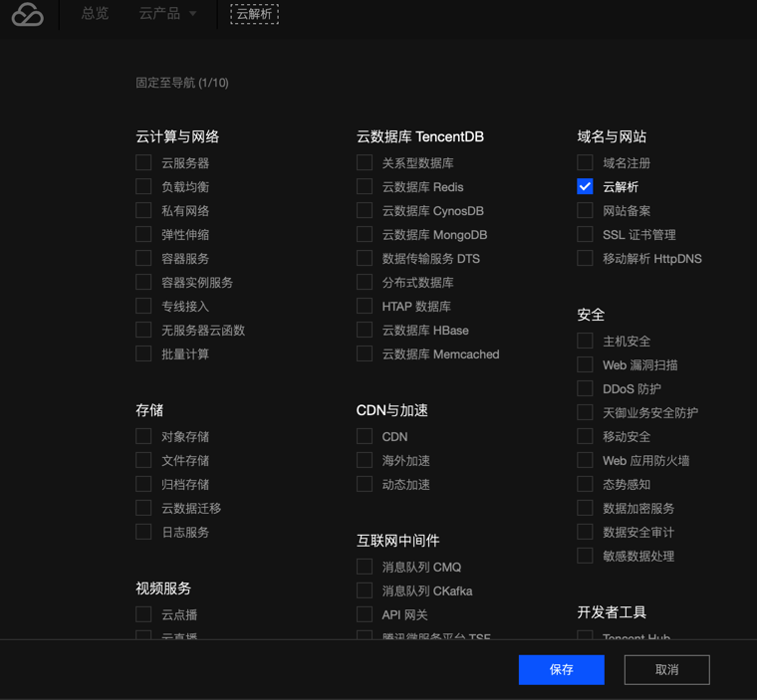Click 云数据库 TencentDB heading
757x700 pixels.
420,136
